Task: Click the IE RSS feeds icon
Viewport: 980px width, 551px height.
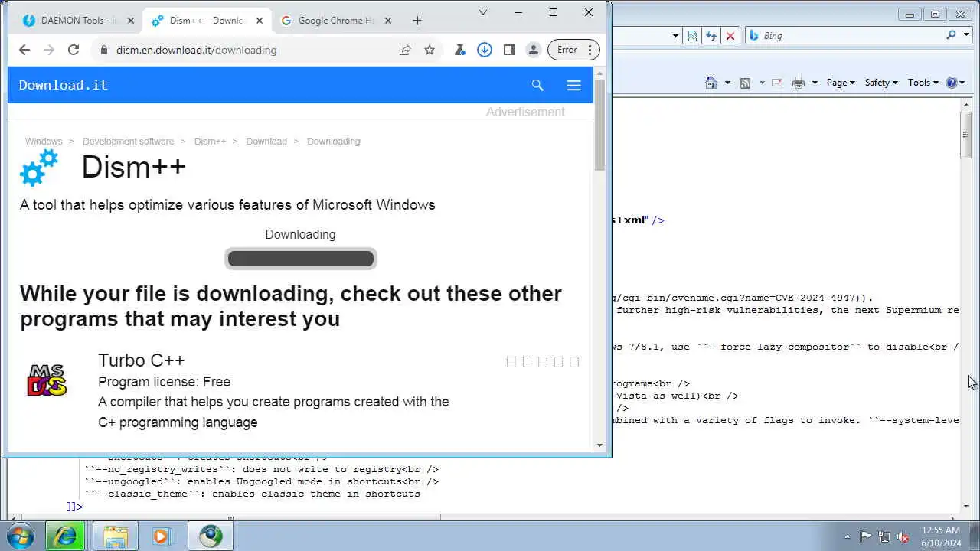Action: (x=745, y=83)
